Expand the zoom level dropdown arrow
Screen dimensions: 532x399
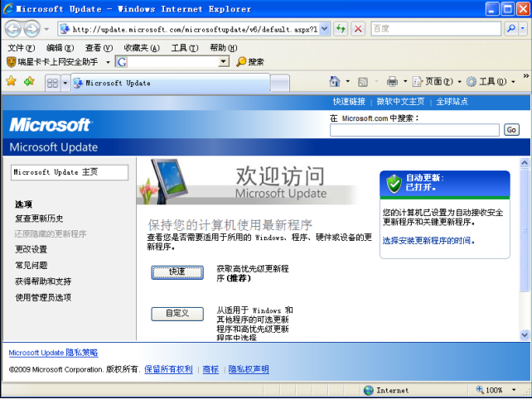coord(514,390)
